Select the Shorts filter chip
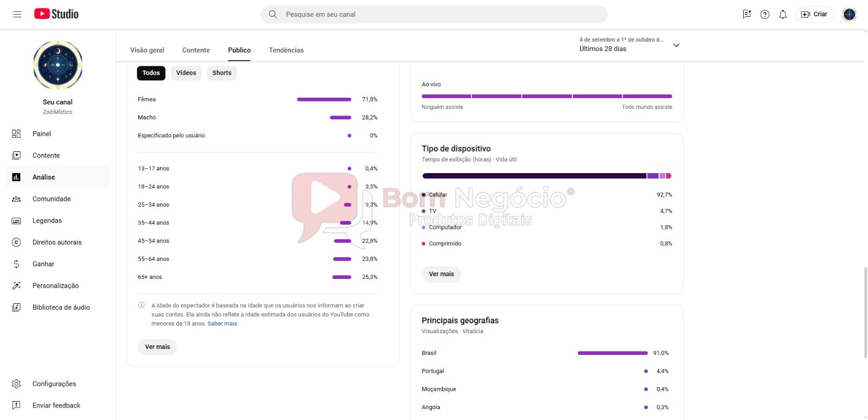The height and width of the screenshot is (420, 868). [222, 73]
